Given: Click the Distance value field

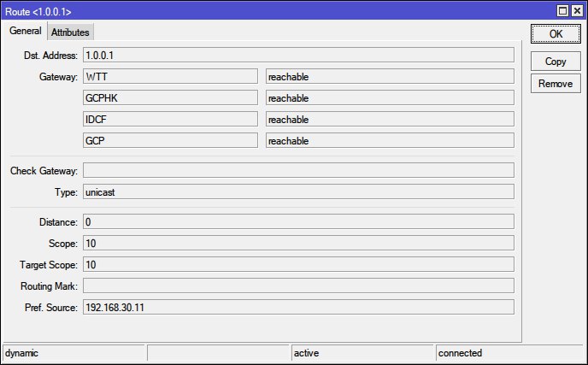Looking at the screenshot, I should pyautogui.click(x=297, y=221).
